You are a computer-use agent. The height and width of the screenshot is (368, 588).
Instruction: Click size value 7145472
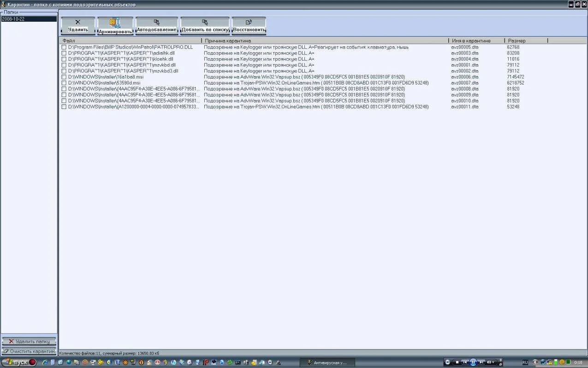point(515,77)
